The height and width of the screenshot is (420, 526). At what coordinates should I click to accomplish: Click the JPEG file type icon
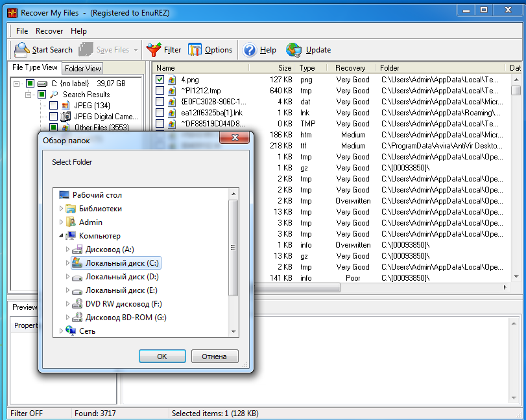pos(66,106)
